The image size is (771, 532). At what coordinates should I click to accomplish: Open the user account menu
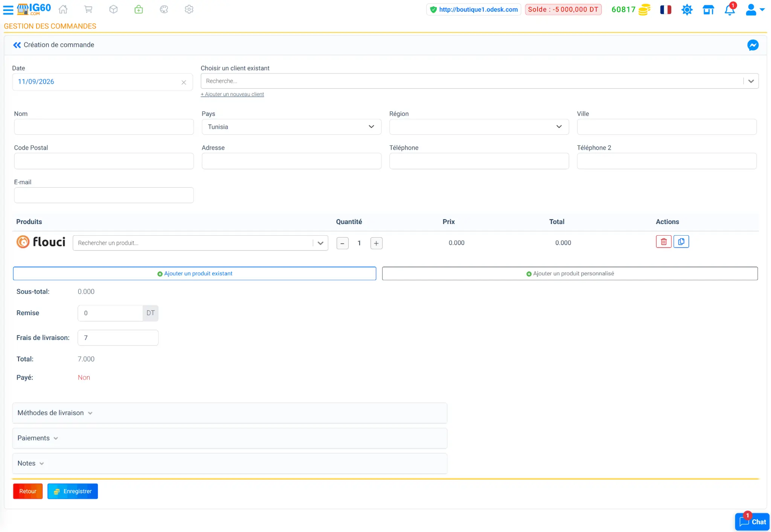pos(755,9)
